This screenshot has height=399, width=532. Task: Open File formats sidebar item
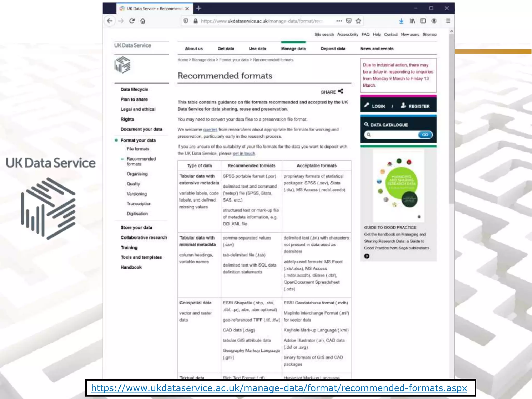pyautogui.click(x=138, y=149)
